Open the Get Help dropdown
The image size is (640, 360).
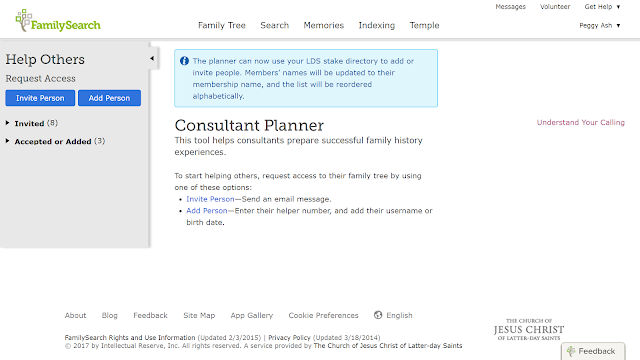point(602,7)
